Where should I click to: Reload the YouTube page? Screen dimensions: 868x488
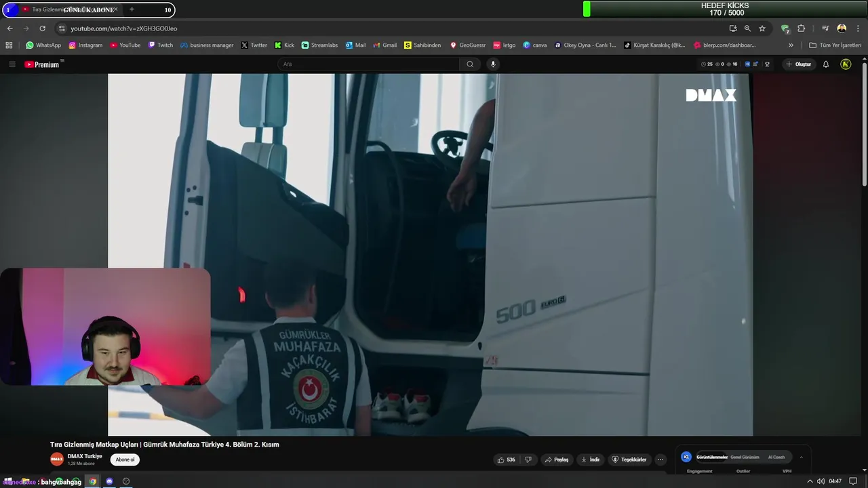click(x=42, y=28)
